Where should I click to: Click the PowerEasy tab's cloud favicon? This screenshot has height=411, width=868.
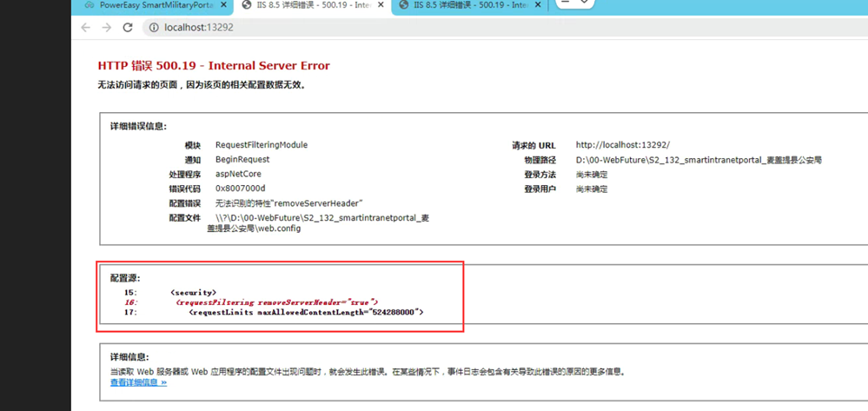(x=89, y=5)
